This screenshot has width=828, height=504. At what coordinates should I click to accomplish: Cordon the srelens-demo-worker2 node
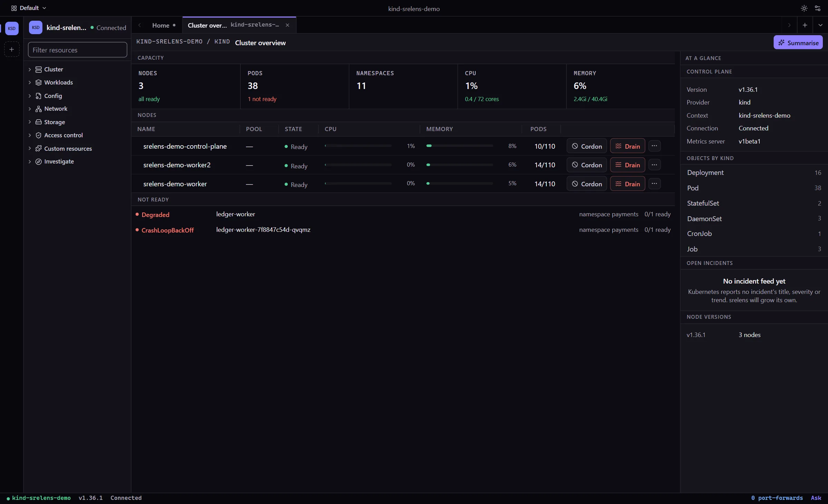(x=586, y=165)
